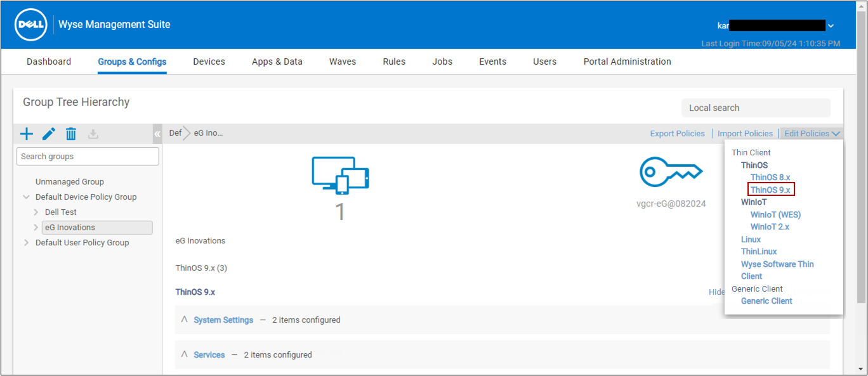
Task: Open the System Settings link
Action: point(223,320)
